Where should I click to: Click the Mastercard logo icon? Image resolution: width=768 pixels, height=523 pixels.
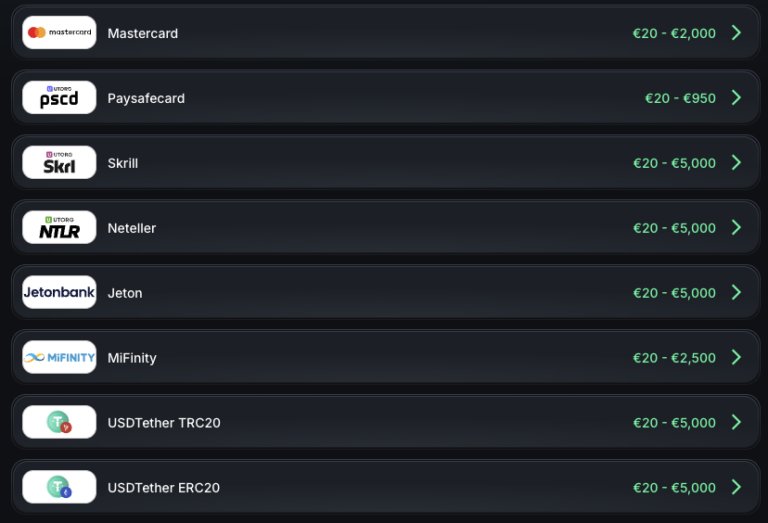59,33
